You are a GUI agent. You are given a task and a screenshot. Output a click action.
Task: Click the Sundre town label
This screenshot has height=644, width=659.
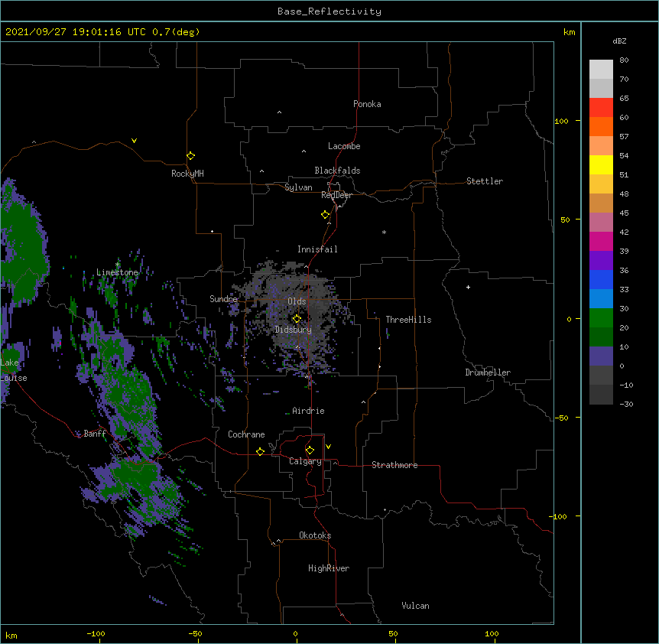pos(223,299)
